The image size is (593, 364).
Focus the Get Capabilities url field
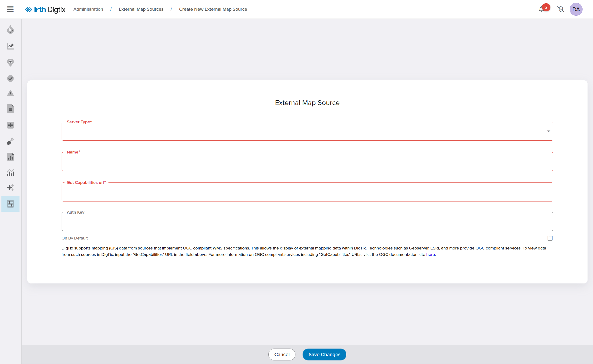307,192
